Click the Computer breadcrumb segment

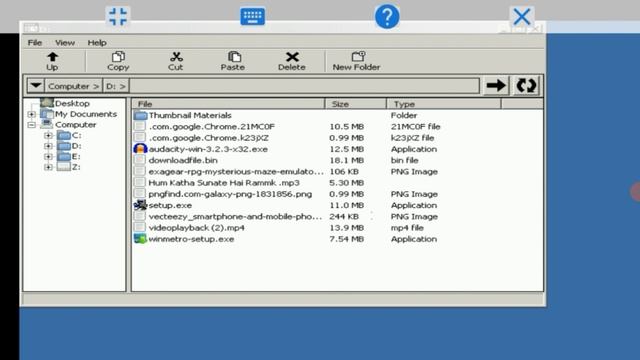coord(73,86)
